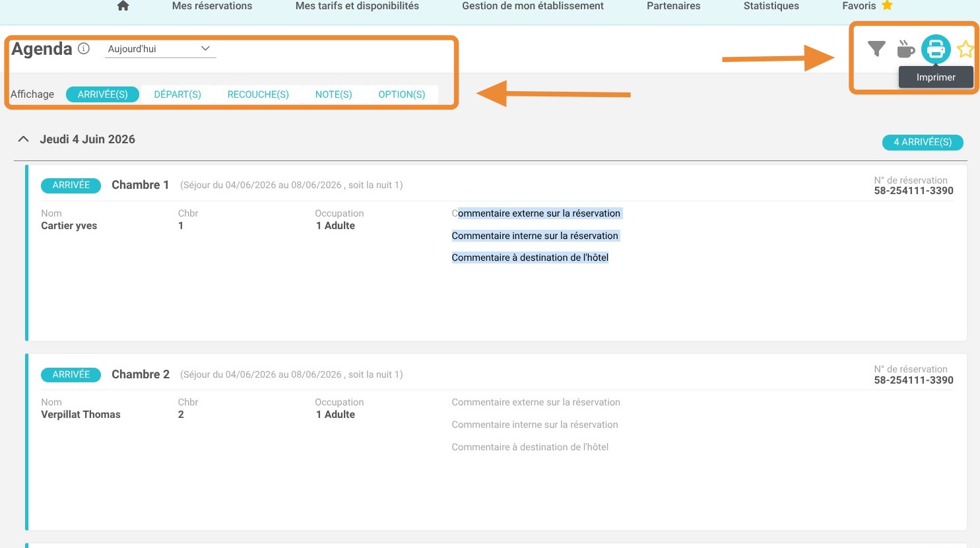Viewport: 980px width, 548px height.
Task: Print the agenda with Imprimer icon
Action: point(936,49)
